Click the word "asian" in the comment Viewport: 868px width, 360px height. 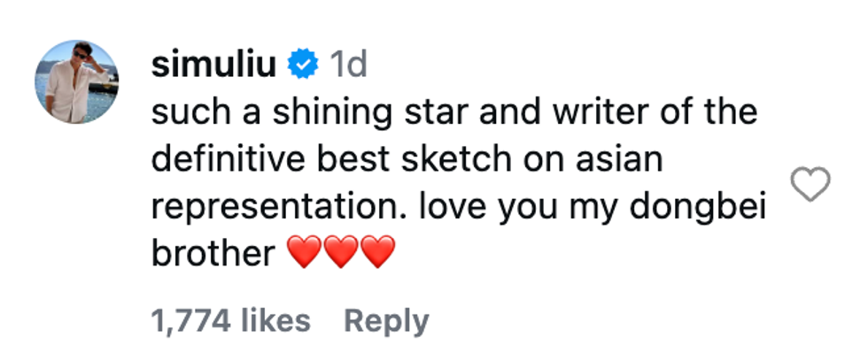615,158
